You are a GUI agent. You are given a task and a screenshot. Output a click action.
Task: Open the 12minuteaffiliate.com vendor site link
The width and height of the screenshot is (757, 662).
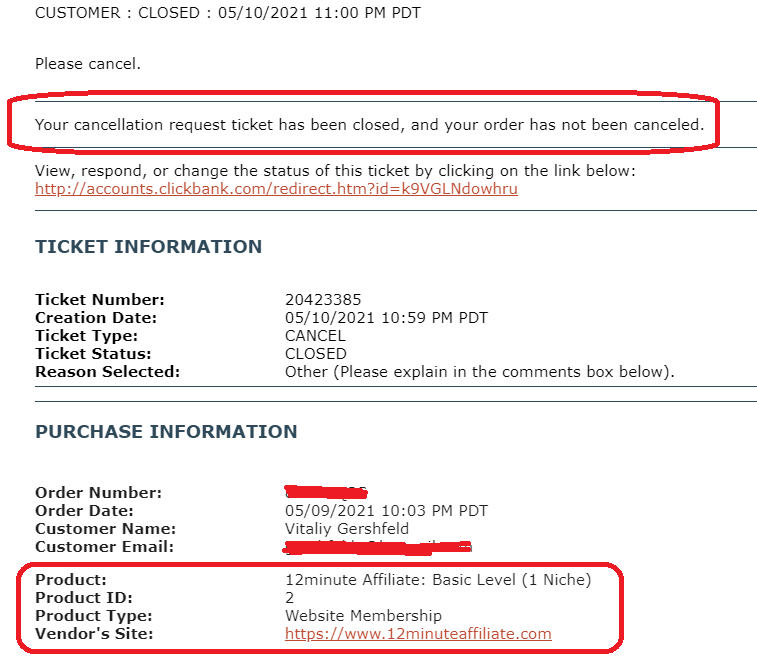coord(418,634)
